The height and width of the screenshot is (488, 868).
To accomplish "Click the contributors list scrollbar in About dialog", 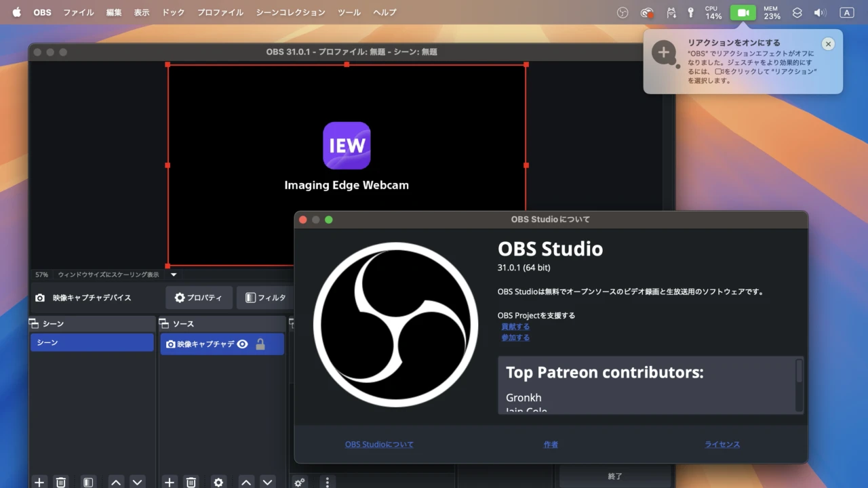I will pyautogui.click(x=799, y=373).
